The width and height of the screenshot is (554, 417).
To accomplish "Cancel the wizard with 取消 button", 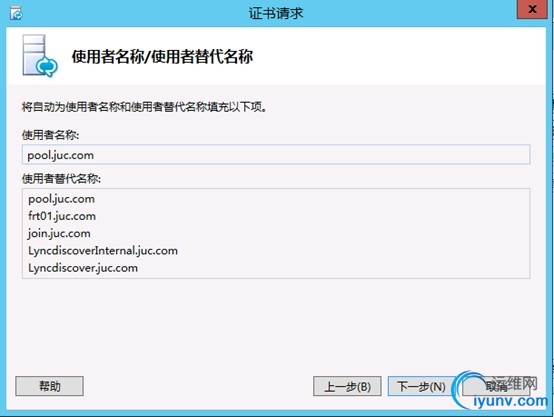I will click(x=496, y=386).
